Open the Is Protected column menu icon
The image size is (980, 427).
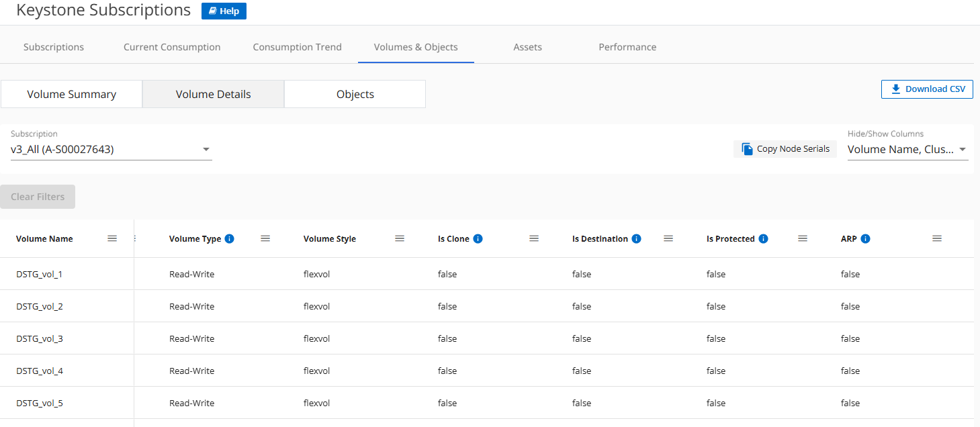(x=803, y=239)
